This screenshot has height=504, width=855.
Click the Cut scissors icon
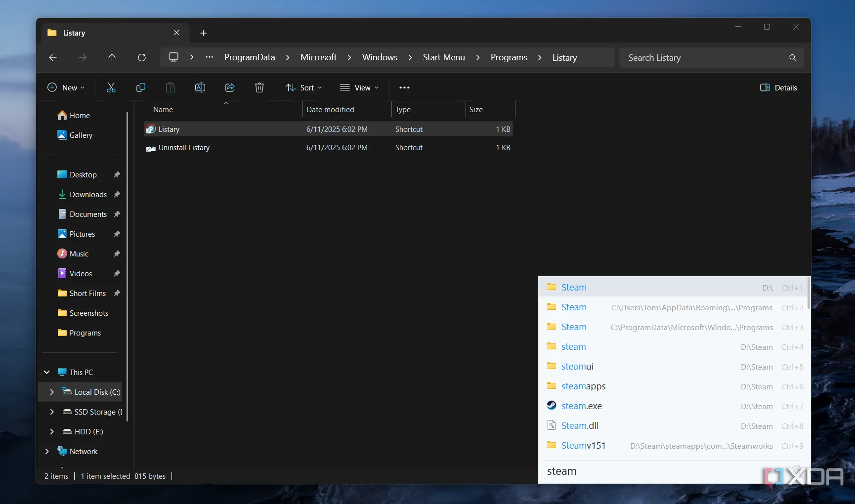point(111,87)
